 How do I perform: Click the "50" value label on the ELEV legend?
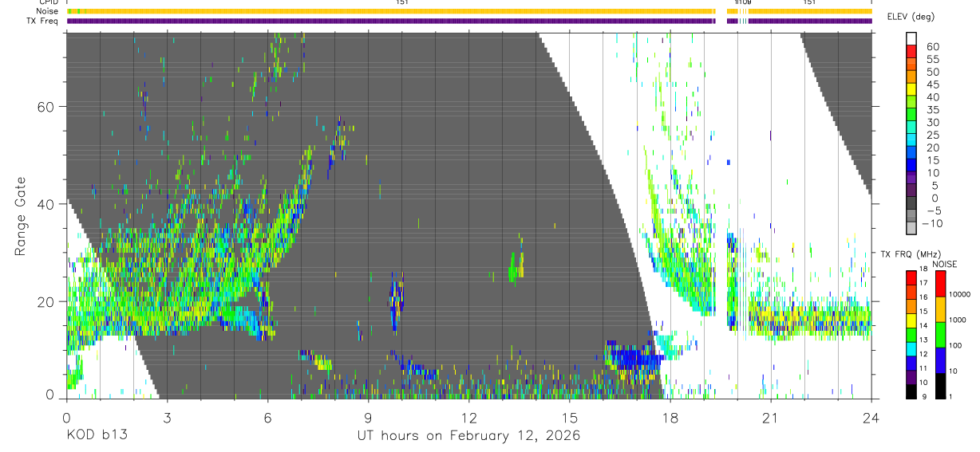[933, 72]
